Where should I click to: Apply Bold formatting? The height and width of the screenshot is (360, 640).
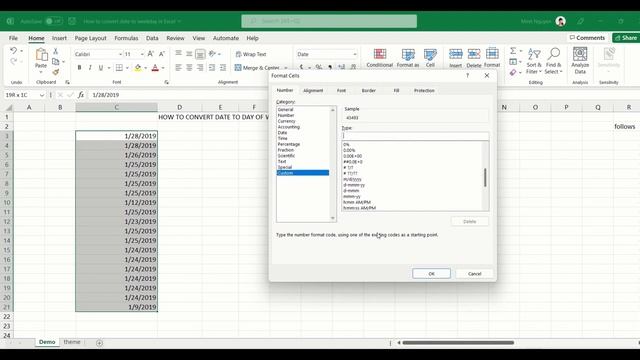[x=79, y=68]
